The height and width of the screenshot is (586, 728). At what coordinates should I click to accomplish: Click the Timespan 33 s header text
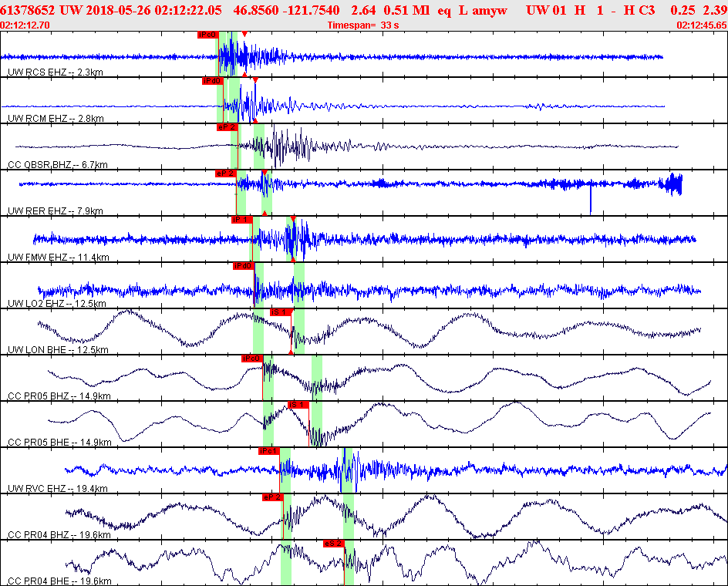pyautogui.click(x=363, y=25)
